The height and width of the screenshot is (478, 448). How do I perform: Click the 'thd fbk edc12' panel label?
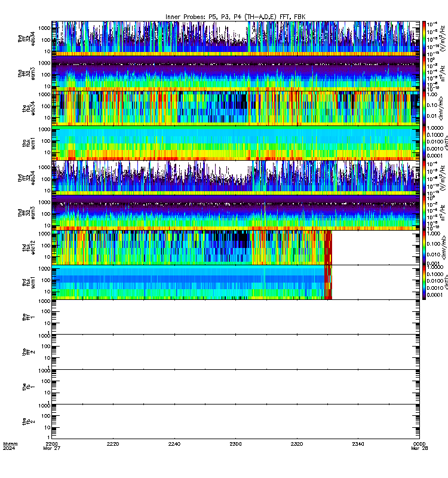coord(29,248)
